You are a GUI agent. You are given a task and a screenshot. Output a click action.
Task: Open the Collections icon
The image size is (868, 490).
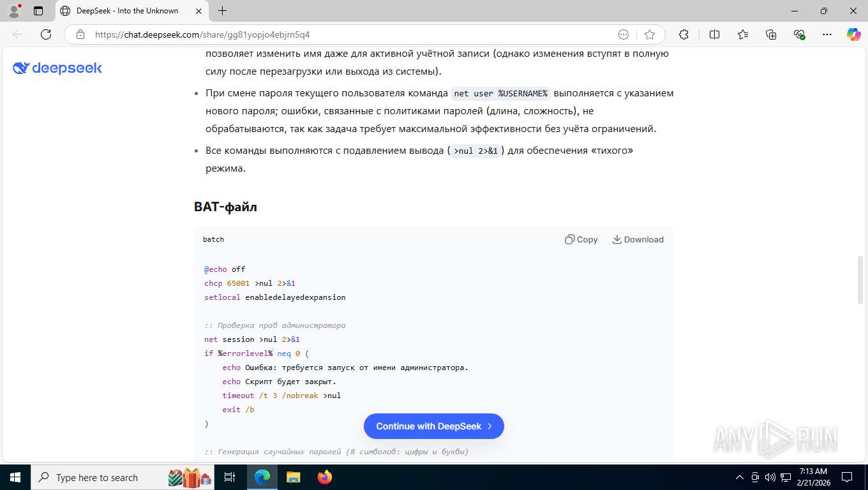coord(771,34)
